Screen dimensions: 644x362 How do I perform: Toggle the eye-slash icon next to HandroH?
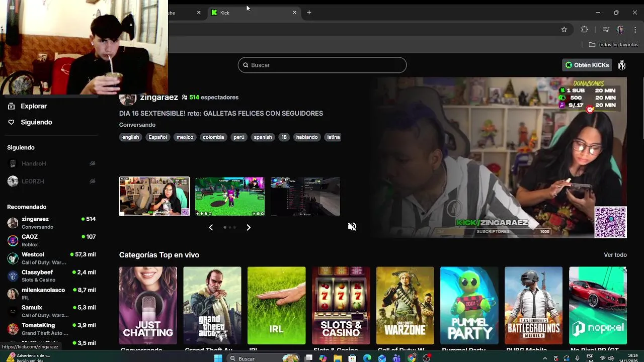pos(92,164)
